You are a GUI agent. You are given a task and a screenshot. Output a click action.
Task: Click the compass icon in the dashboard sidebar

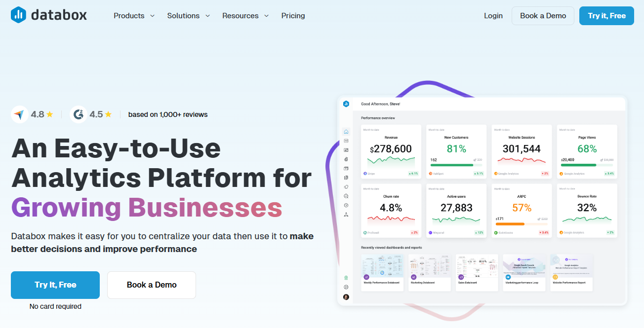pyautogui.click(x=346, y=205)
